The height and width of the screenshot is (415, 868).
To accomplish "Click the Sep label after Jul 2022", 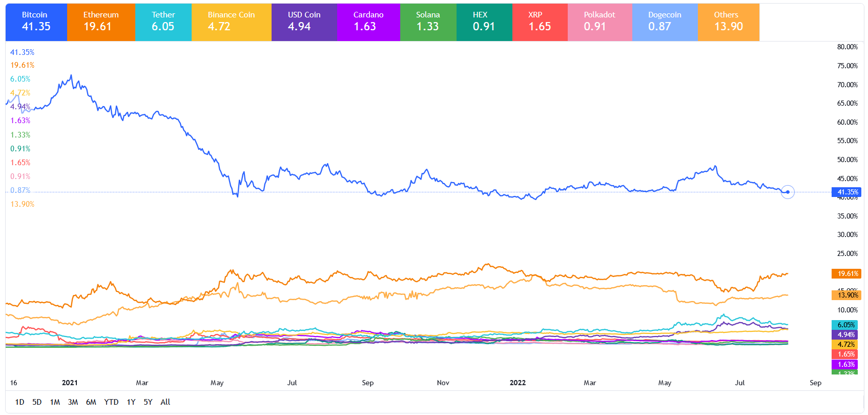I will pos(815,383).
